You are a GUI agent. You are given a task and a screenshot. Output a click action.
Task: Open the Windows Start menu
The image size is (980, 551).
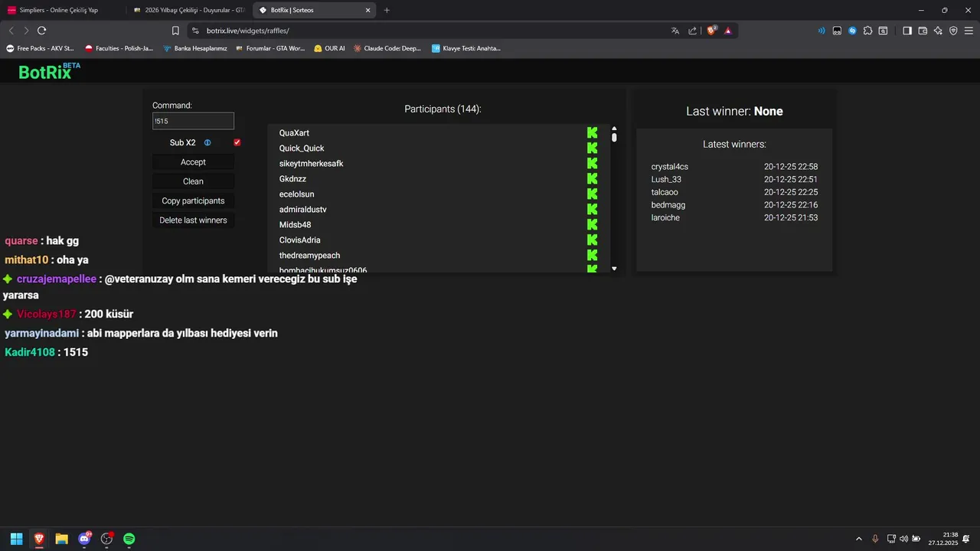(x=16, y=539)
